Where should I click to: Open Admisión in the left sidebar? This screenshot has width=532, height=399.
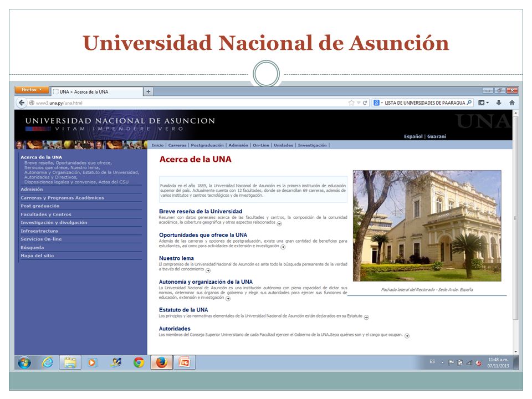[32, 190]
